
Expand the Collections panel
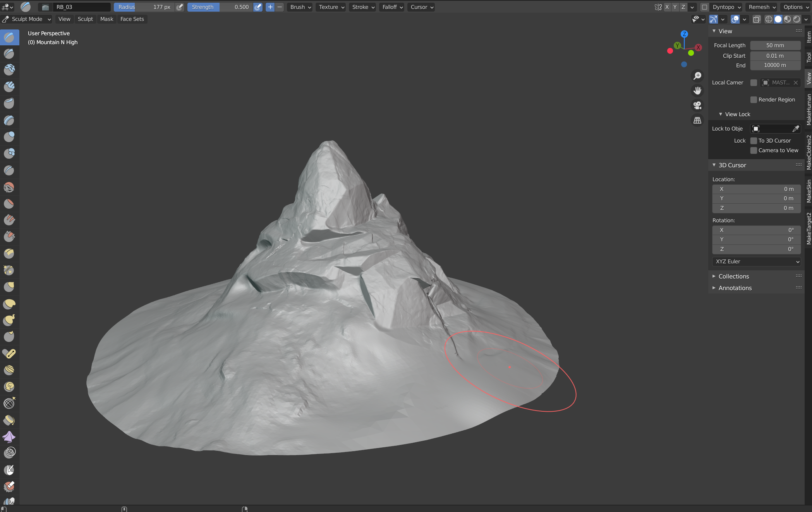[733, 276]
